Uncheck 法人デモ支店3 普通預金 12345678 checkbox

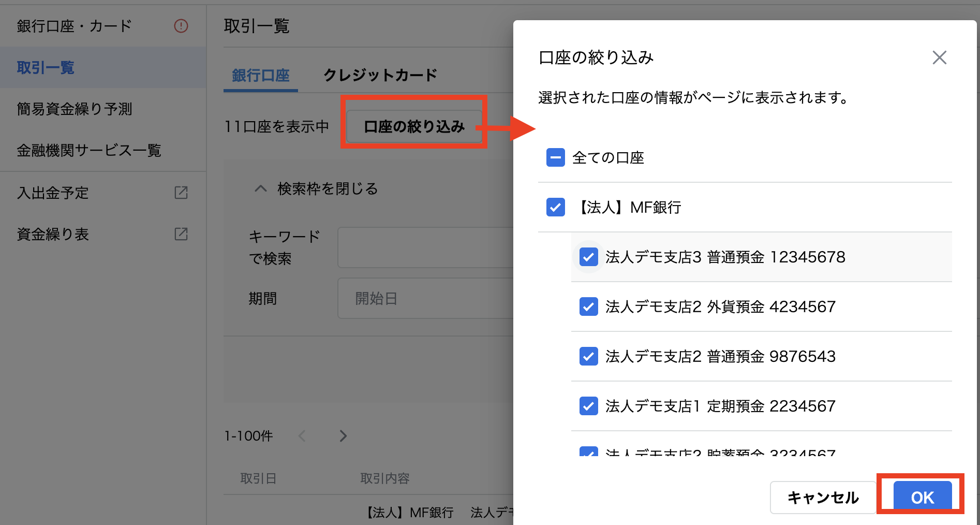tap(589, 257)
